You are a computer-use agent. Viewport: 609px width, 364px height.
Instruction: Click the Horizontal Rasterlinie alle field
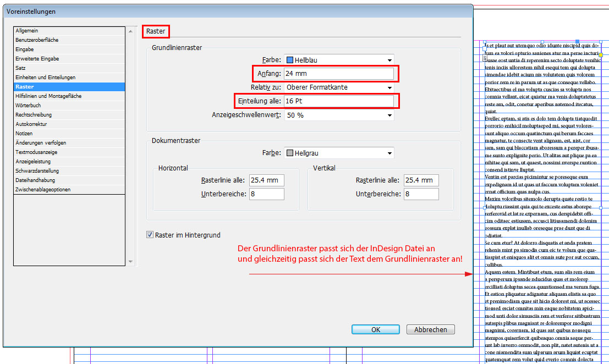[266, 180]
